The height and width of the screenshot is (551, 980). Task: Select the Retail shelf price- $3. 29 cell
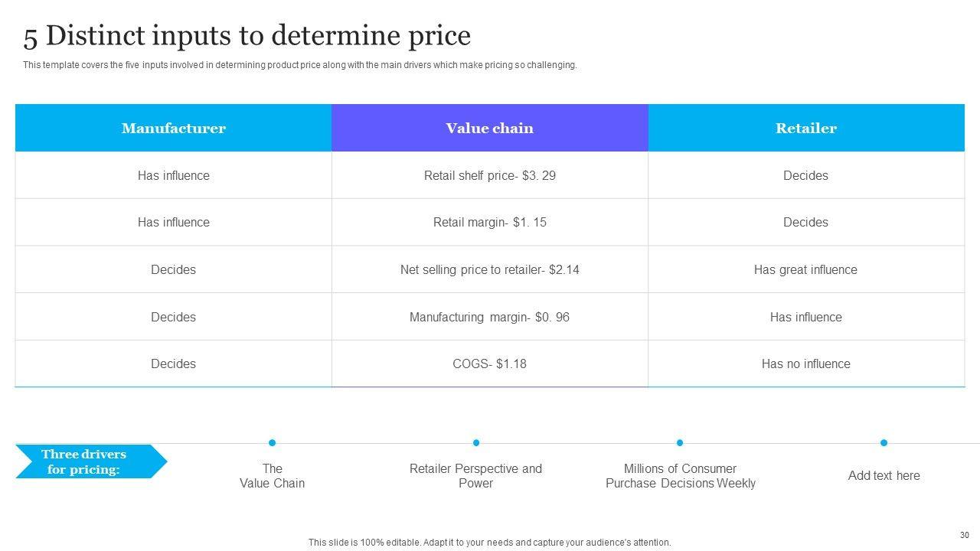489,175
